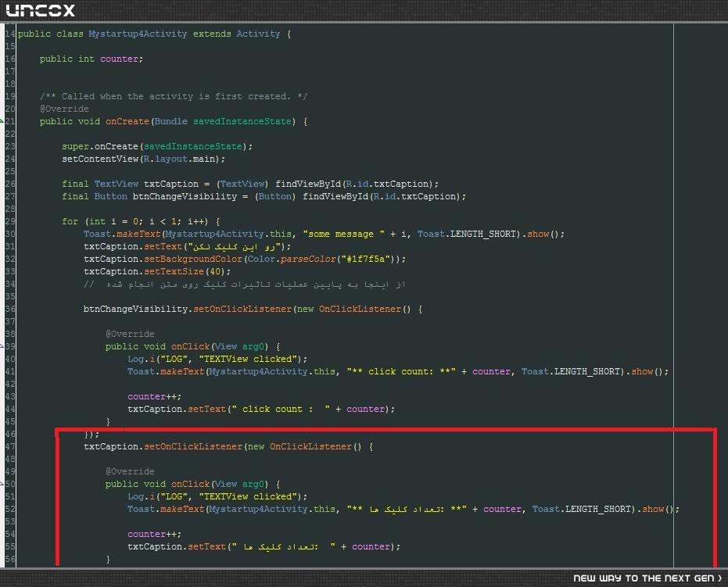
Task: Click the (Button) cast on line 27
Action: 275,196
